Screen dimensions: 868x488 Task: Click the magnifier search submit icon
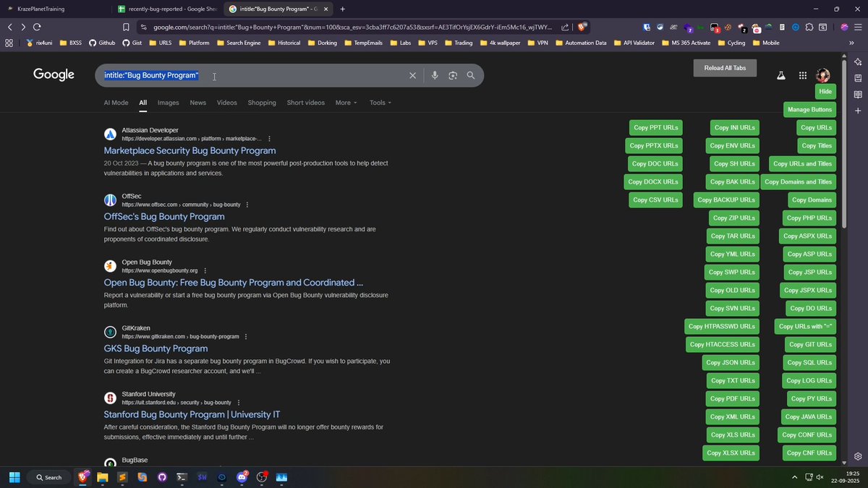471,75
